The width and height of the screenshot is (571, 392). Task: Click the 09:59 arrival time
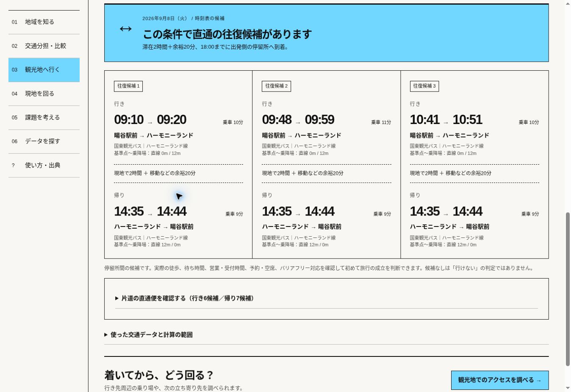tap(320, 120)
